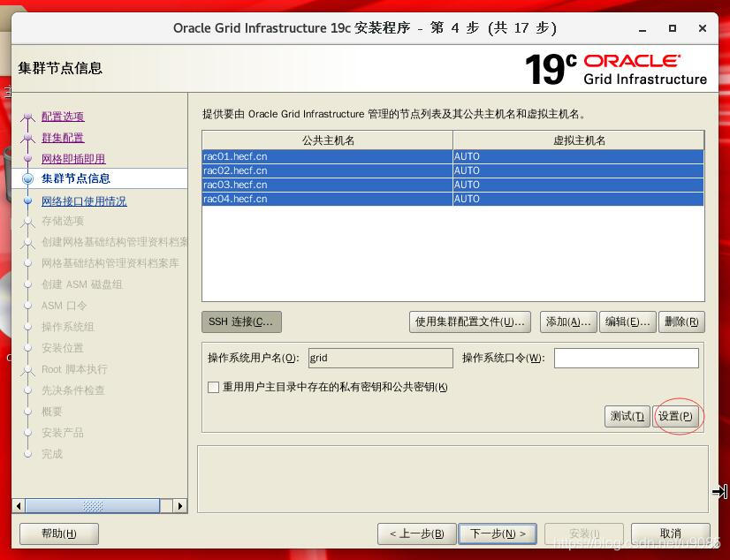
Task: Click sidebar scrollbar right arrow
Action: tap(180, 506)
